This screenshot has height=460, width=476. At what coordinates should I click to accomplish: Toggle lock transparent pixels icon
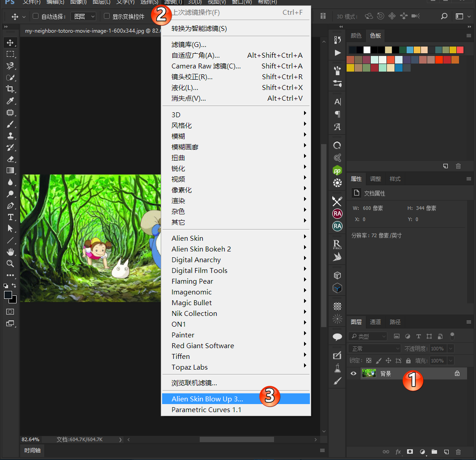click(x=369, y=361)
